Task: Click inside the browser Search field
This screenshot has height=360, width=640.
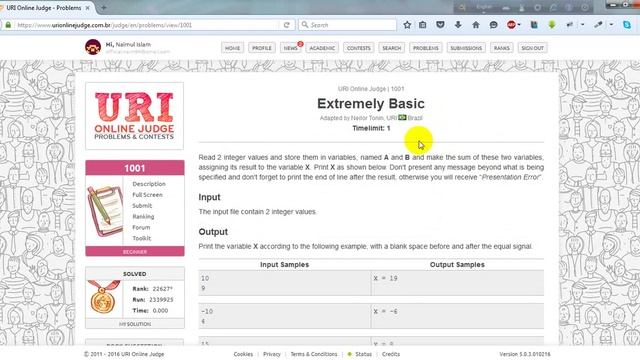Action: tap(347, 25)
